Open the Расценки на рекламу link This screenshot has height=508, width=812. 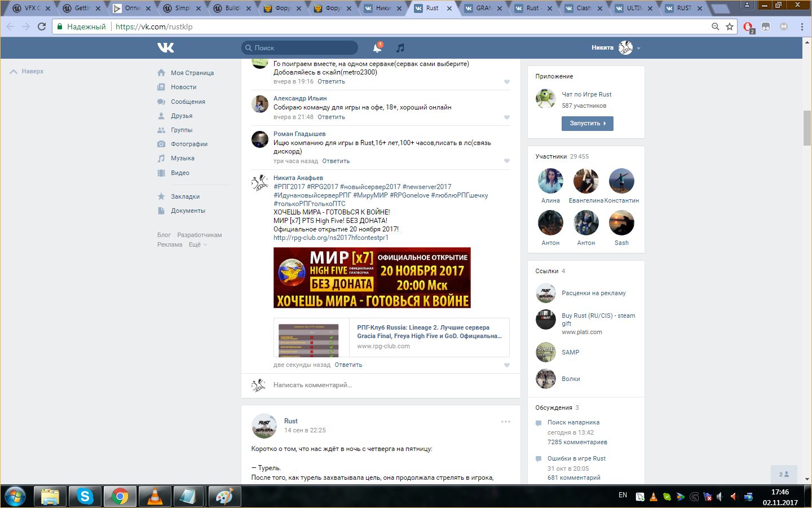click(593, 294)
